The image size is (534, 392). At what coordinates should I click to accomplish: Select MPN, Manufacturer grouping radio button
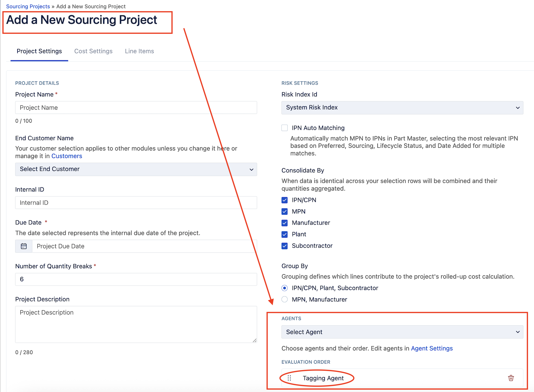(285, 299)
